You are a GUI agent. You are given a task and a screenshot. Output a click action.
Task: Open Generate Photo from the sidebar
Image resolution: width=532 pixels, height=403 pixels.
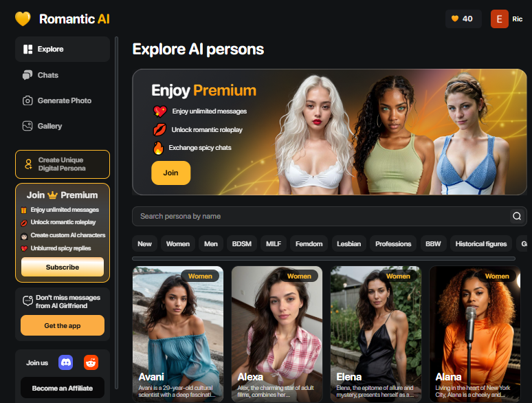tap(63, 100)
